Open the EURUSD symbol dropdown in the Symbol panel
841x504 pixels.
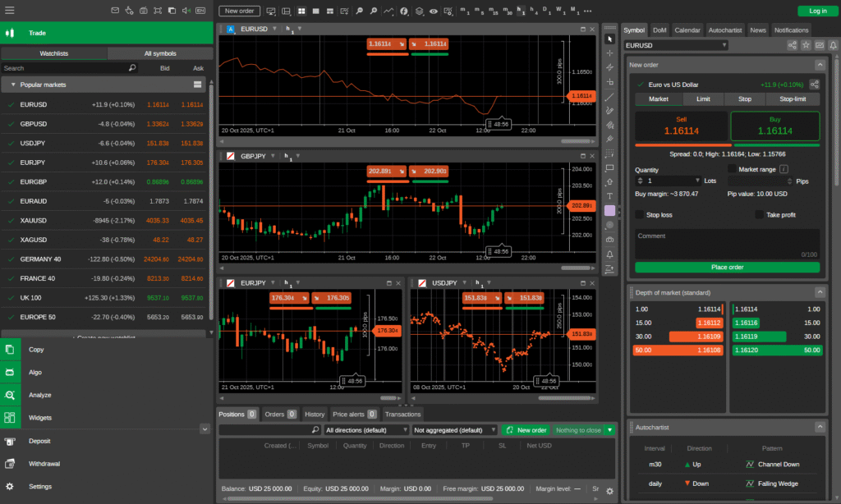point(673,45)
